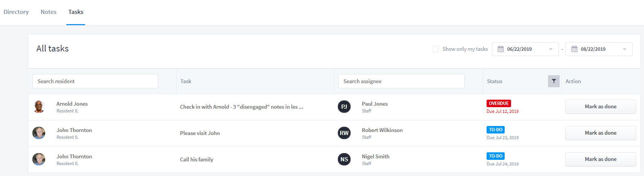
Task: Select the Tasks tab
Action: click(x=76, y=12)
